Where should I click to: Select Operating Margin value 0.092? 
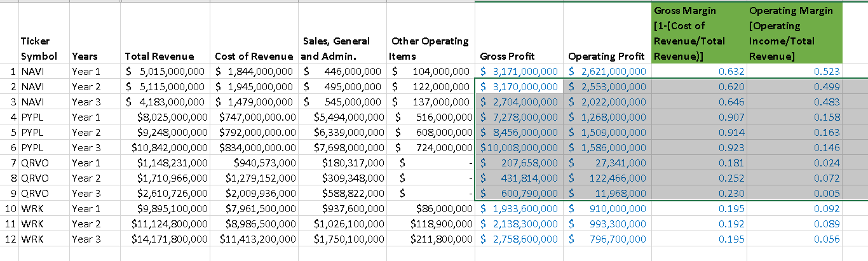[794, 209]
